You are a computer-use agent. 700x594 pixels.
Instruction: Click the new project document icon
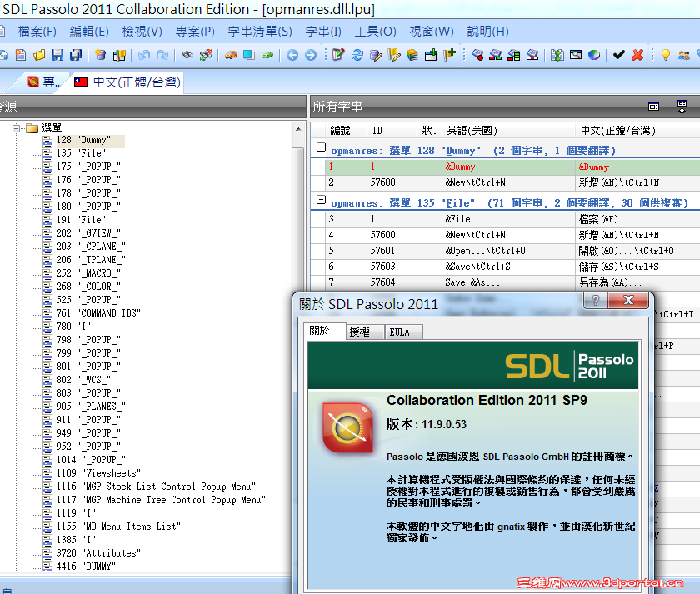tap(21, 55)
